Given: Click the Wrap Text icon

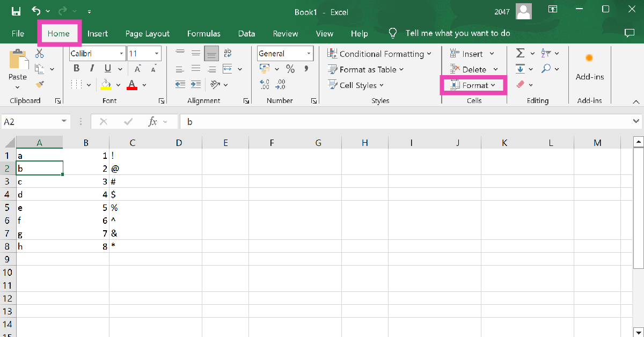Looking at the screenshot, I should point(228,53).
